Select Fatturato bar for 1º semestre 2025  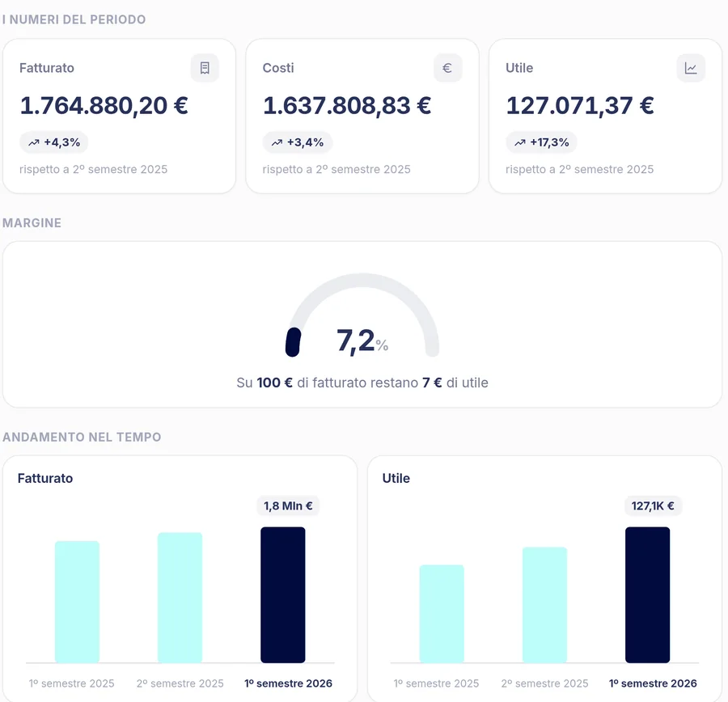point(77,602)
